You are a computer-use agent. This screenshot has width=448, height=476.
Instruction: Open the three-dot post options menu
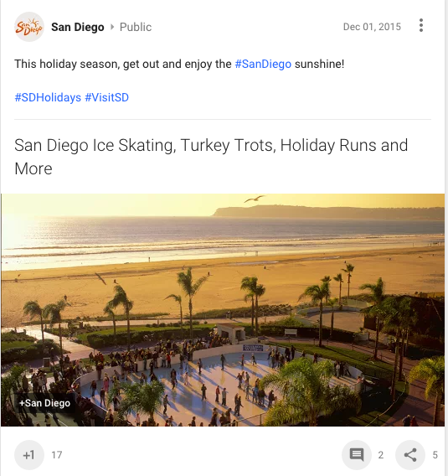421,25
